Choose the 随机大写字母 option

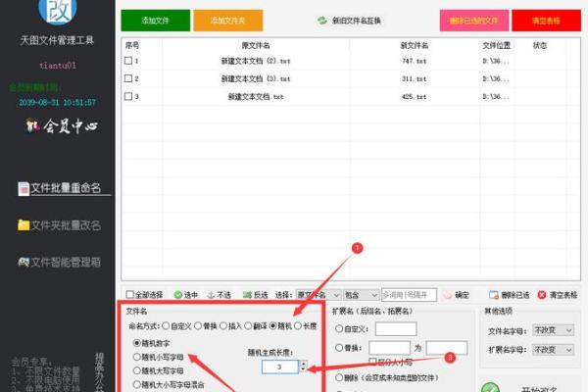coord(137,370)
